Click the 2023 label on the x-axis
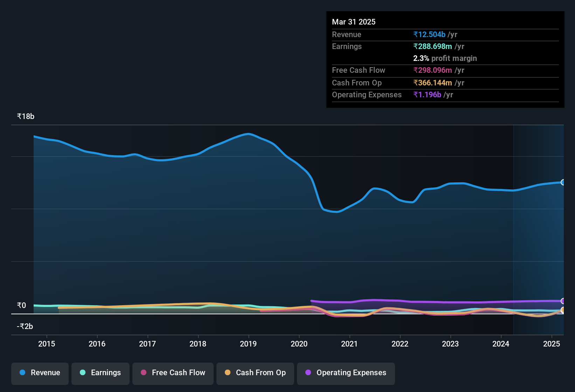Image resolution: width=575 pixels, height=392 pixels. 450,344
